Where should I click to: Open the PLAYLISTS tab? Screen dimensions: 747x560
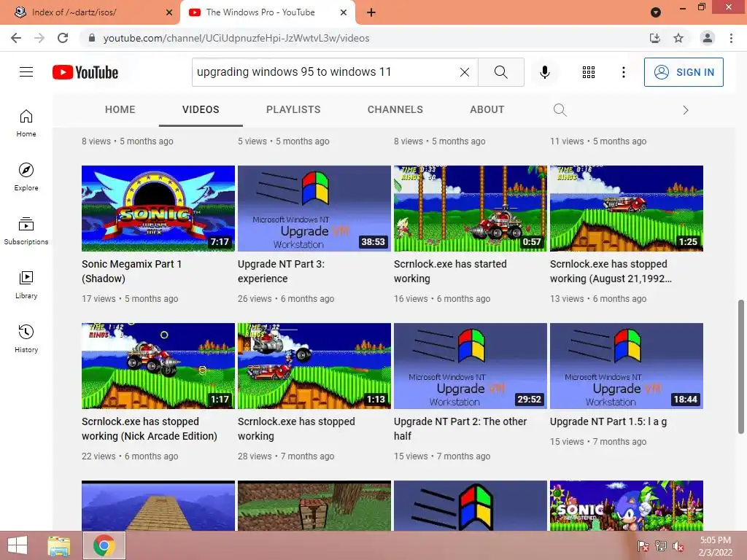[x=293, y=109]
